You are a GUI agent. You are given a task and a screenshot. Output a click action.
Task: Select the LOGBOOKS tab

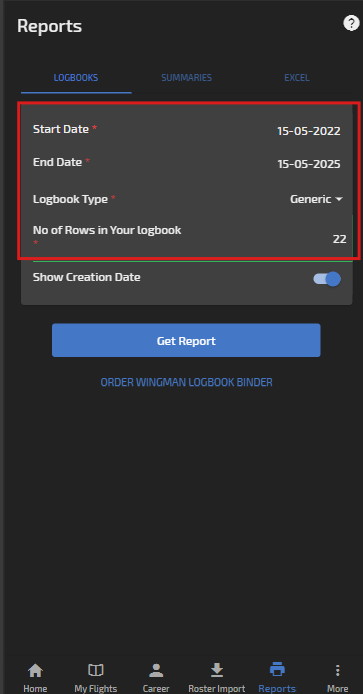pyautogui.click(x=76, y=78)
